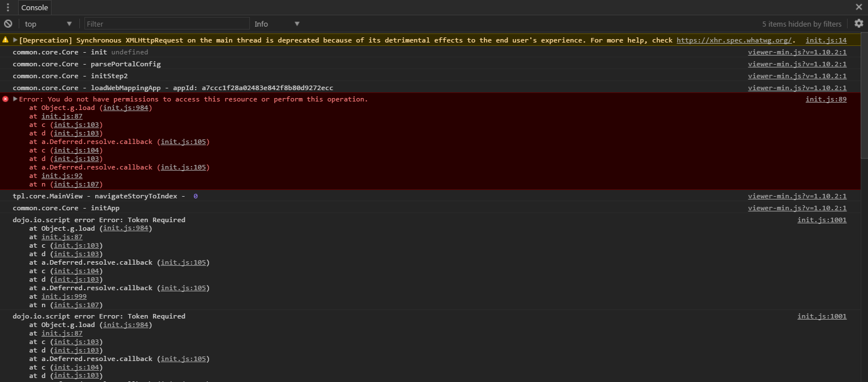Expand the Deprecation warning message triangle
The image size is (868, 382).
[x=15, y=40]
